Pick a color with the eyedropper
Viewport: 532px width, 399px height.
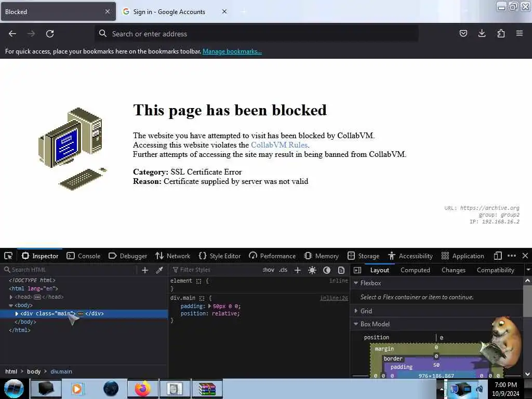159,270
